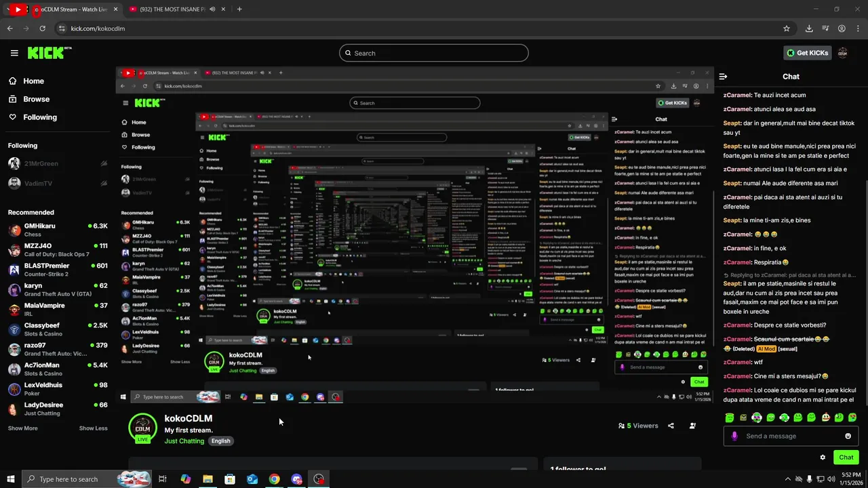The image size is (868, 488).
Task: Click the kick.com/kokocdlm address bar
Action: (x=420, y=28)
